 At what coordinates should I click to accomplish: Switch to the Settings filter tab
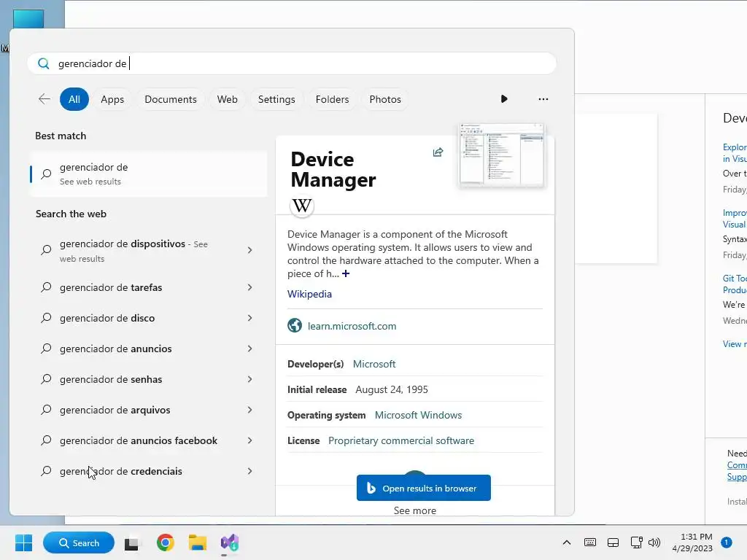[276, 99]
